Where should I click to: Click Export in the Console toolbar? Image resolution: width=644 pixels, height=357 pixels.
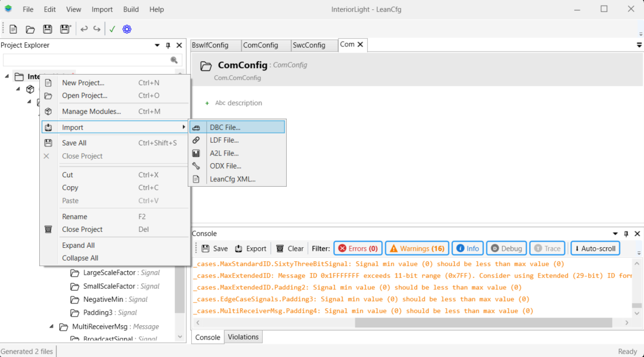point(250,248)
